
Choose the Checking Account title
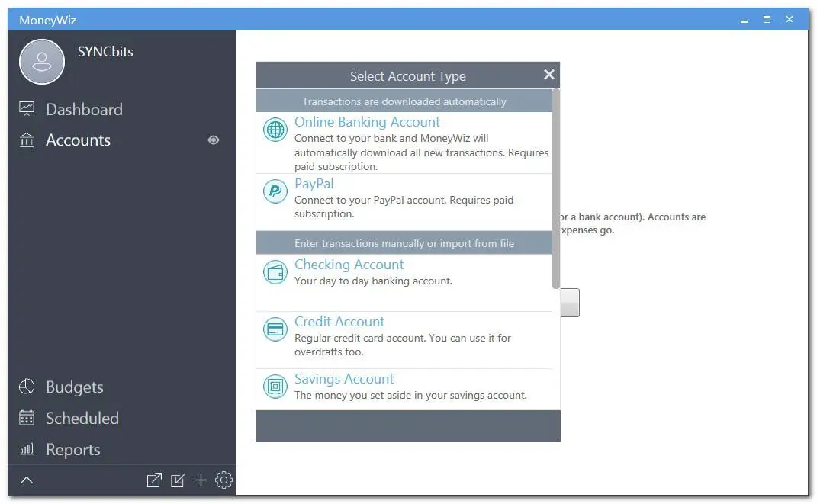(x=349, y=265)
